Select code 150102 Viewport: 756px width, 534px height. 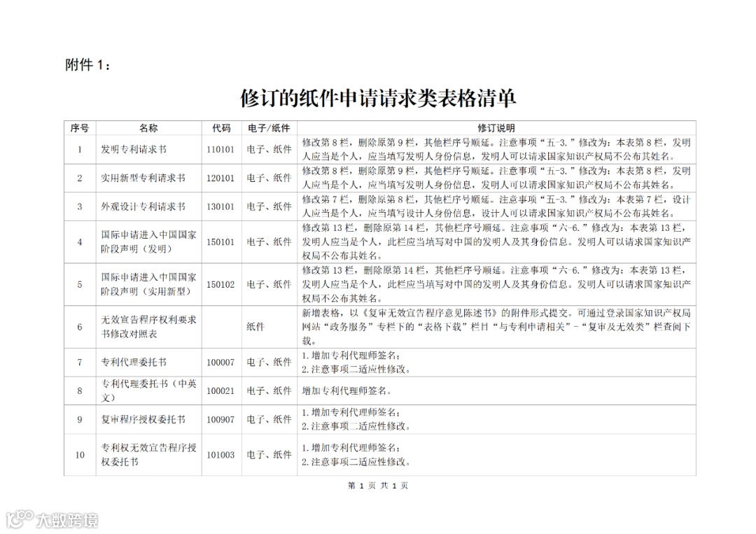click(x=220, y=284)
